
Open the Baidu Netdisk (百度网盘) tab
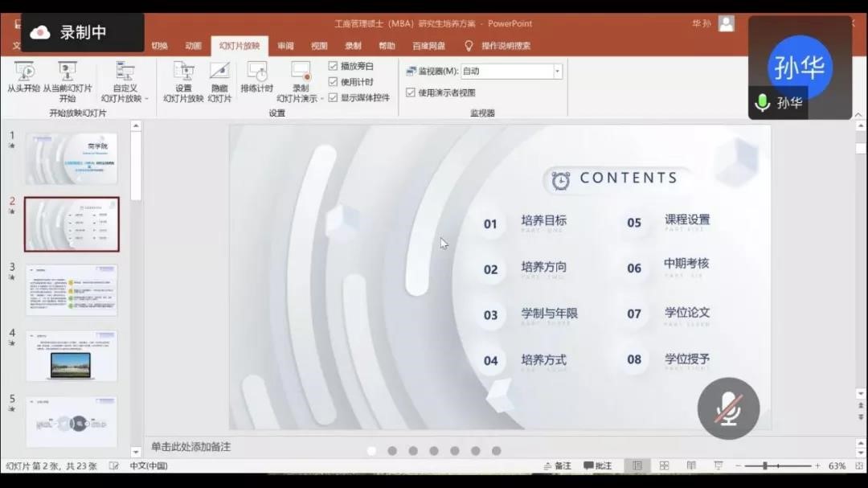point(429,45)
